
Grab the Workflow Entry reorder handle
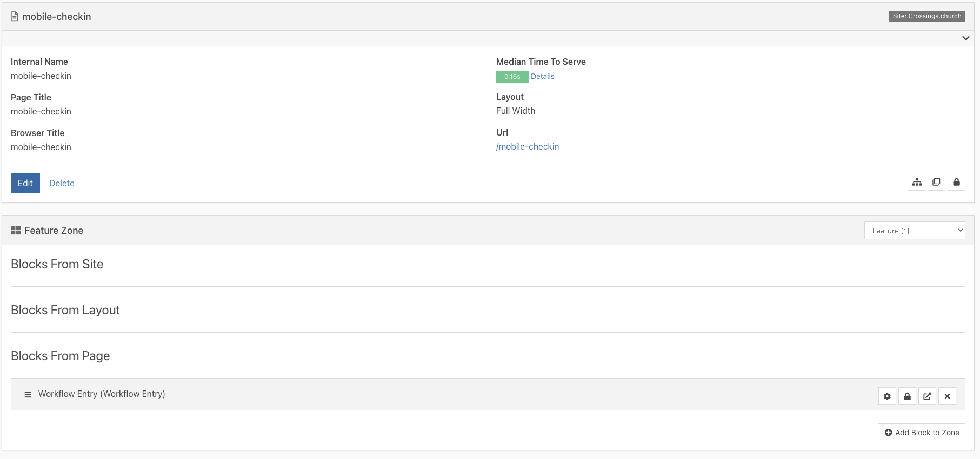tap(28, 395)
